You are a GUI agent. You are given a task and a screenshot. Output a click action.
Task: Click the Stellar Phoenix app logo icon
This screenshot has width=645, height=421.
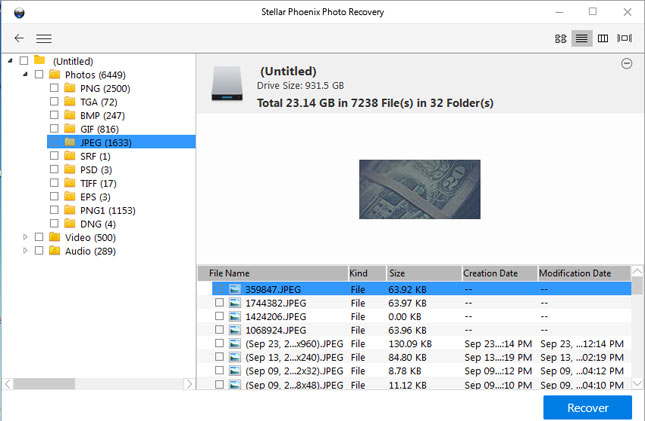tap(19, 12)
